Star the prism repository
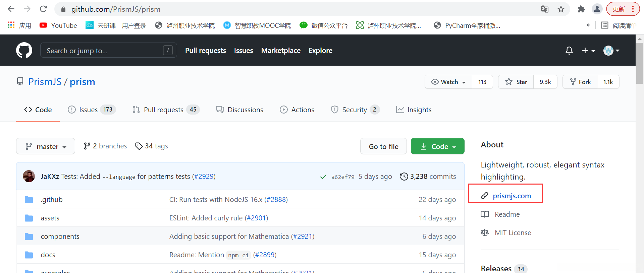The image size is (644, 273). pos(517,82)
